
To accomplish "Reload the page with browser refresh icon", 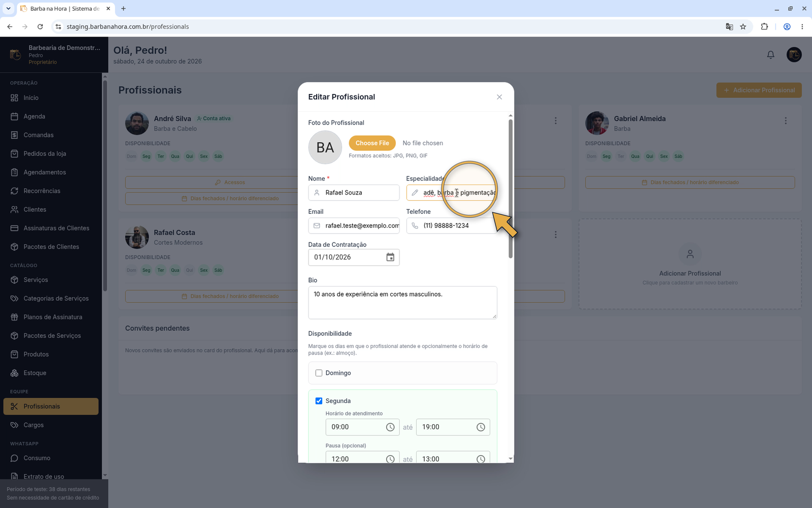I will tap(40, 26).
